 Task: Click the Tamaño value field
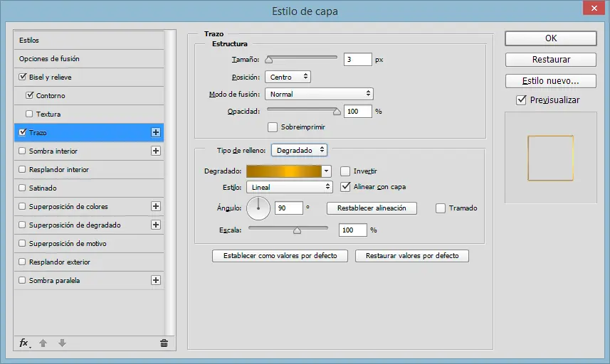[x=358, y=60]
